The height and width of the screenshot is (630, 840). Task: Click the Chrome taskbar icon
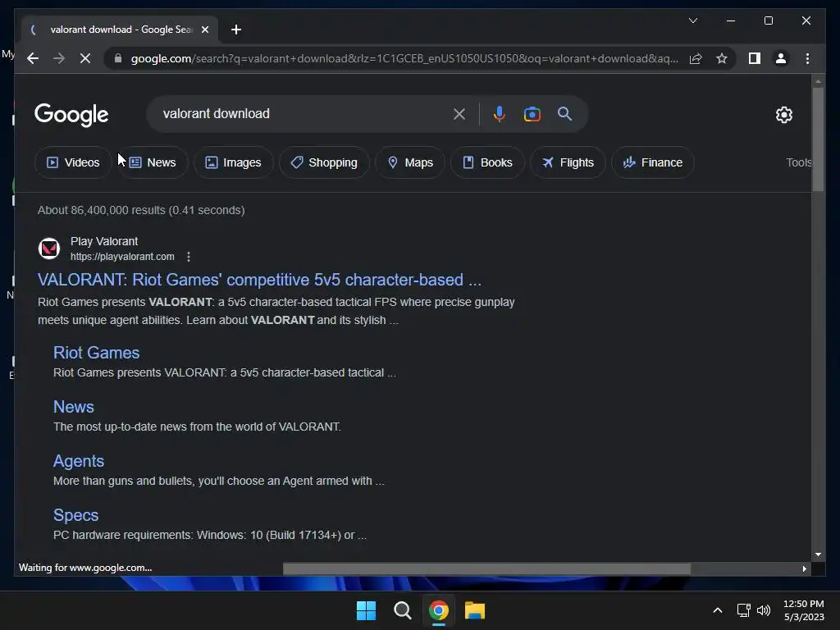click(x=439, y=610)
